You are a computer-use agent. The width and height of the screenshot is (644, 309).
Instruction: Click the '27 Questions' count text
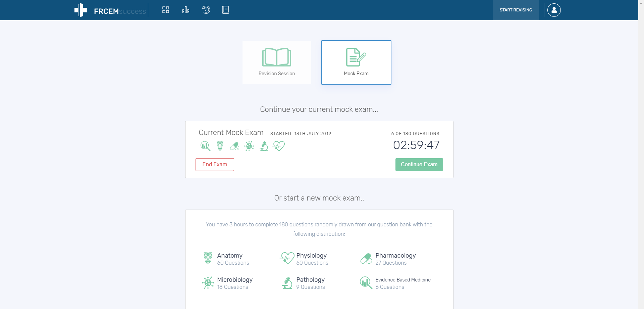[x=391, y=263]
